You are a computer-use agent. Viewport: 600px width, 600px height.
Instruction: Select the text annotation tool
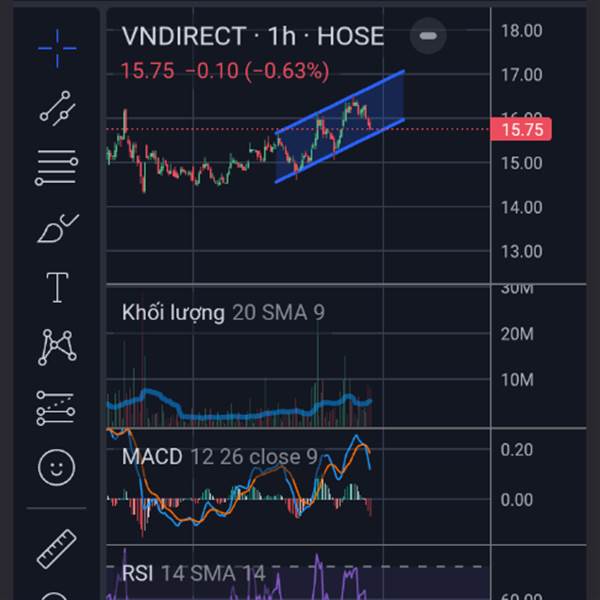click(x=57, y=287)
